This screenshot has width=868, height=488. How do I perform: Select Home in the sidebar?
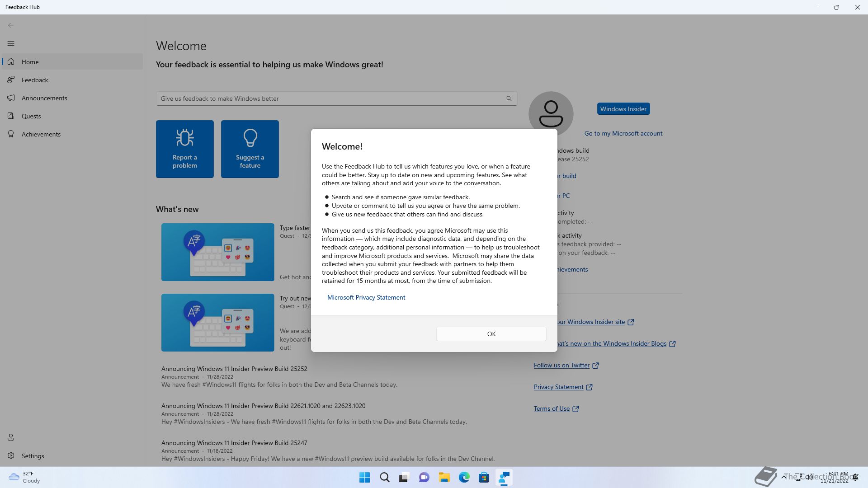[x=72, y=62]
